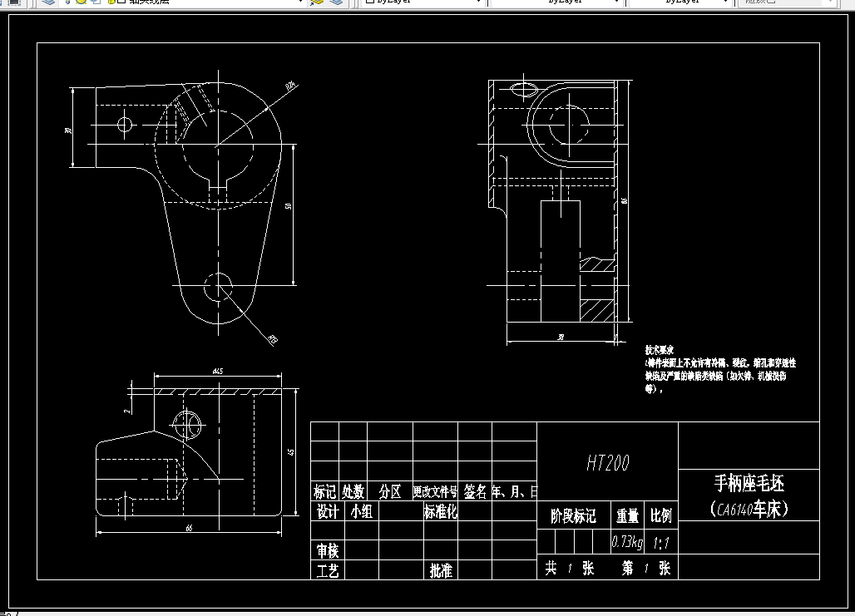Click the 阶段标记 header cell
Screen dimensions: 855x616
coord(573,515)
